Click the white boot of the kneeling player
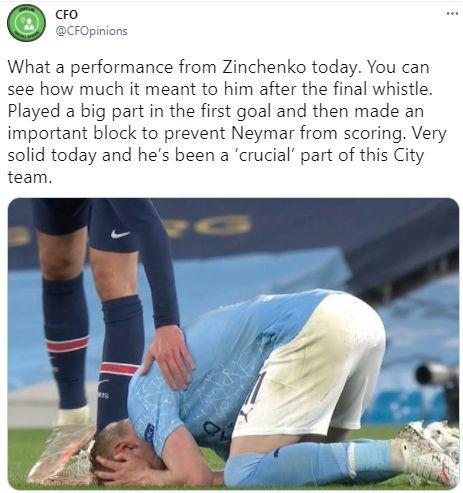This screenshot has height=493, width=463. pyautogui.click(x=429, y=448)
